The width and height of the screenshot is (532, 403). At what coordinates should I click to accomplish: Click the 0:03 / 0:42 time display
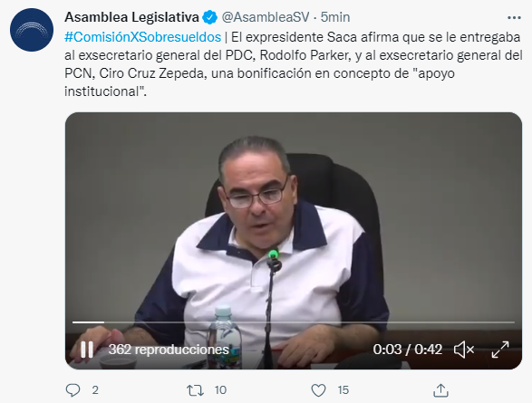pyautogui.click(x=408, y=350)
